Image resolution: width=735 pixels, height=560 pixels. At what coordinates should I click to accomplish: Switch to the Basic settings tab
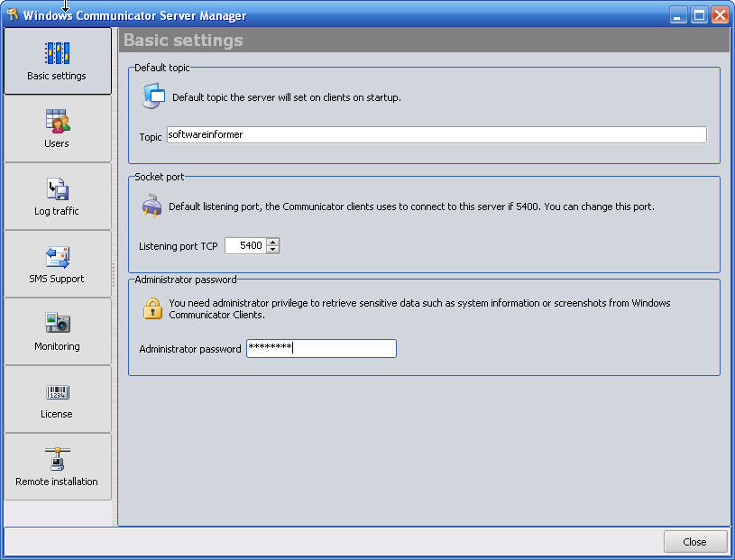tap(57, 61)
